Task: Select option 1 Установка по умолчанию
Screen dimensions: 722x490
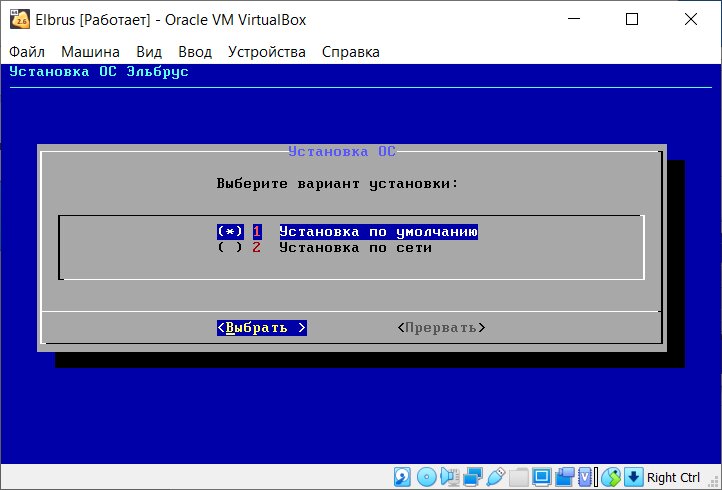Action: 347,231
